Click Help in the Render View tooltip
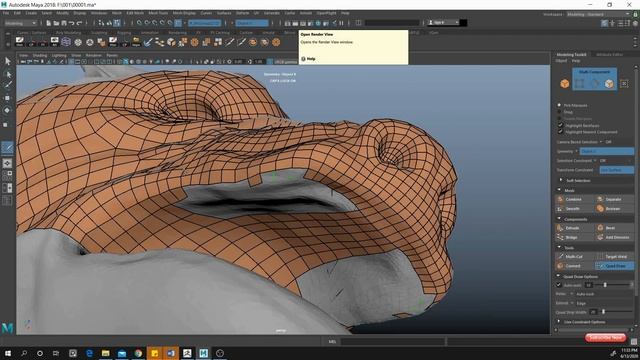 point(311,59)
